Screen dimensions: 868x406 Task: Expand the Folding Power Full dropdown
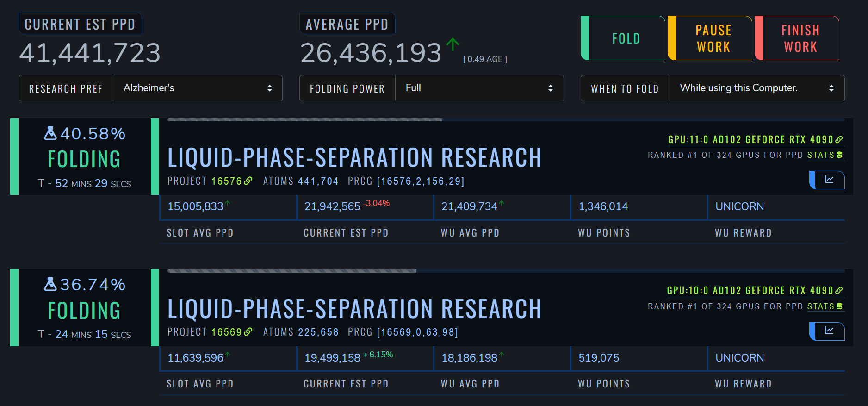click(479, 88)
